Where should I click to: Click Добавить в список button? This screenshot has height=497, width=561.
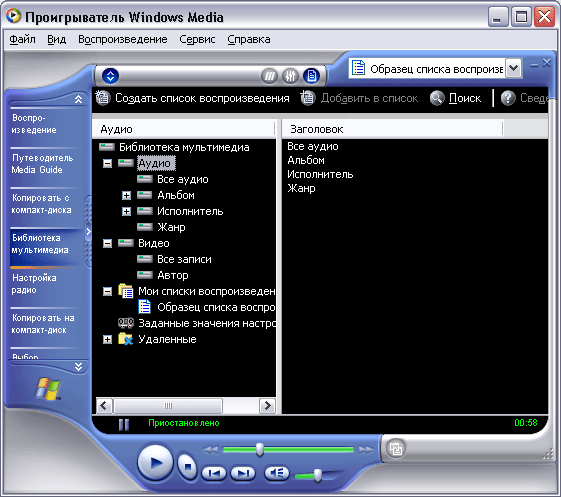click(359, 98)
